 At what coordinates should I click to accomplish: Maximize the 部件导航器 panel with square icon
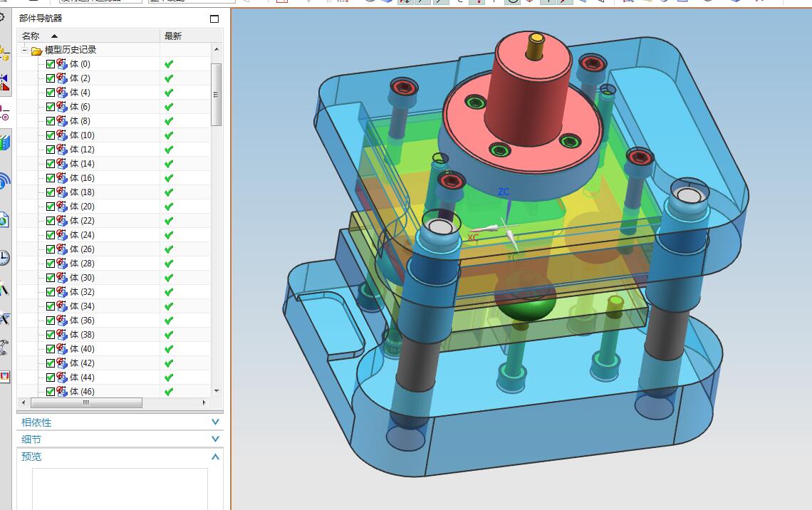pyautogui.click(x=214, y=19)
